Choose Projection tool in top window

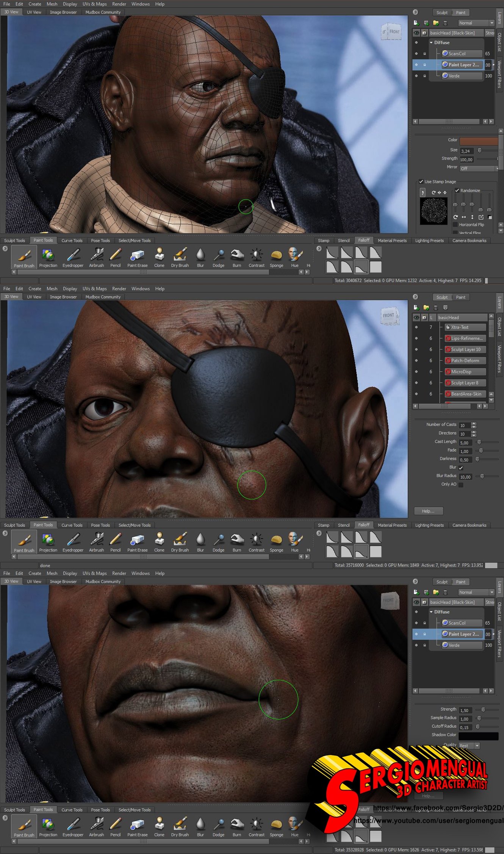point(48,257)
